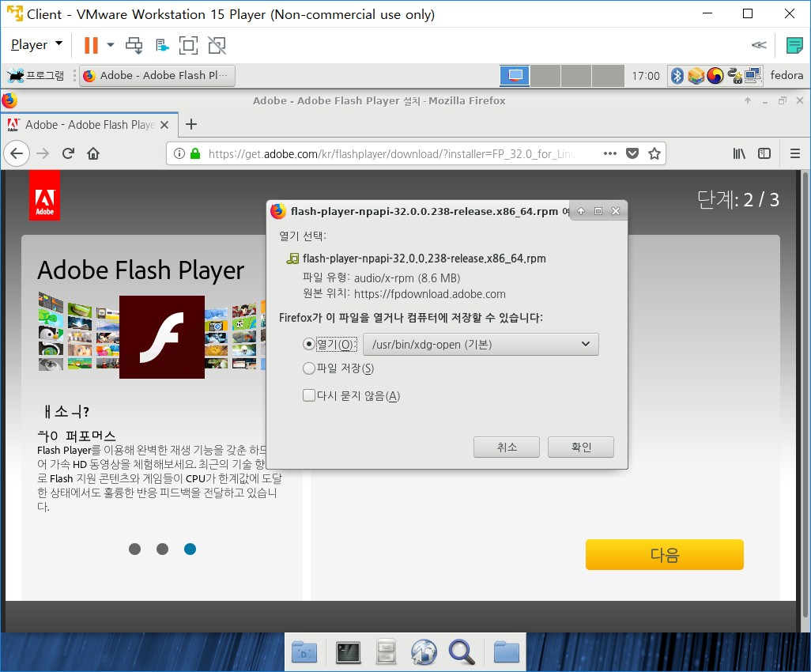Click the https://fpdownload.adobe.com source text
Image resolution: width=811 pixels, height=672 pixels.
tap(430, 294)
